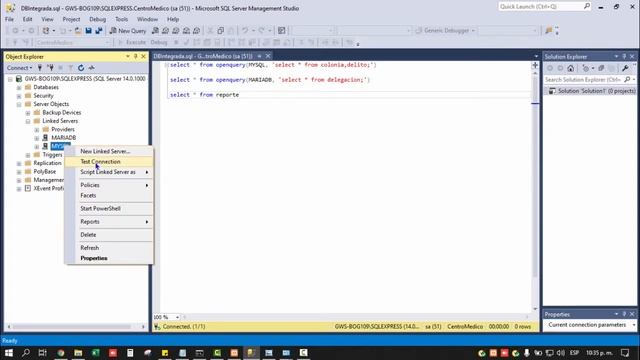Click the editor split window plus icon
This screenshot has height=360, width=640.
coord(535,65)
